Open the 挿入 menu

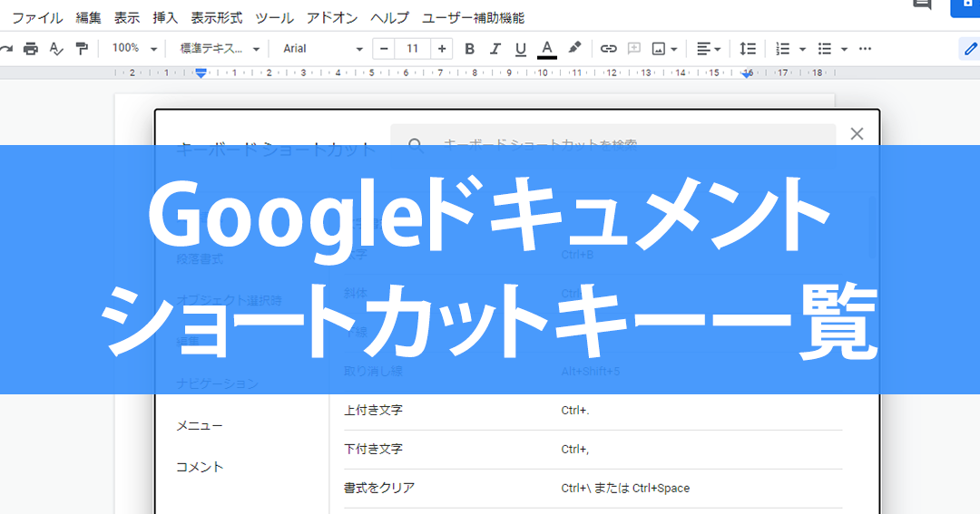coord(165,18)
